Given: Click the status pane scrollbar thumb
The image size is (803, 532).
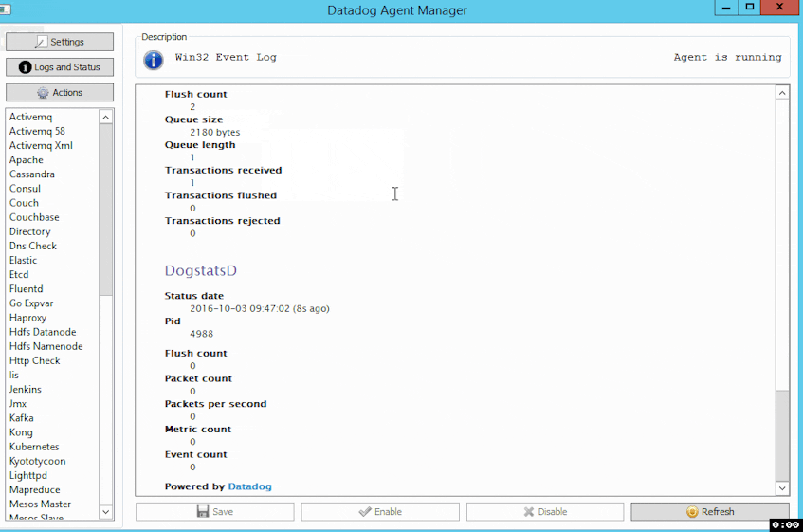Looking at the screenshot, I should [782, 435].
